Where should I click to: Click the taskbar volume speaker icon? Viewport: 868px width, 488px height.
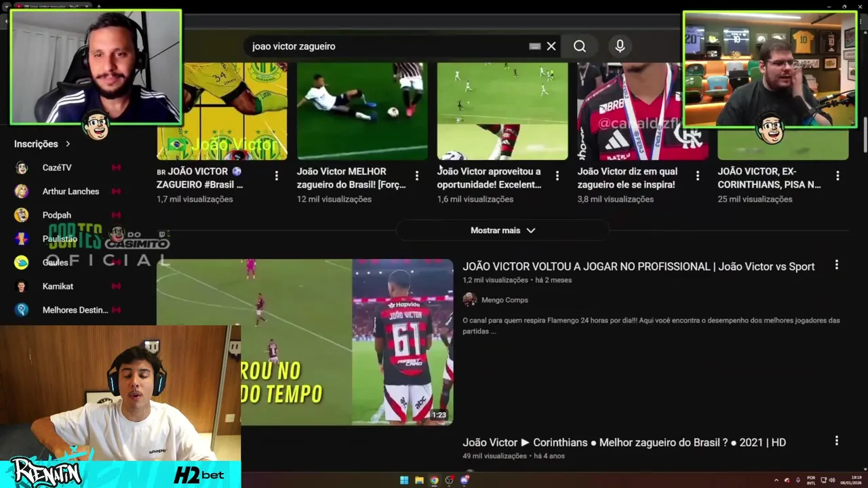[x=832, y=480]
